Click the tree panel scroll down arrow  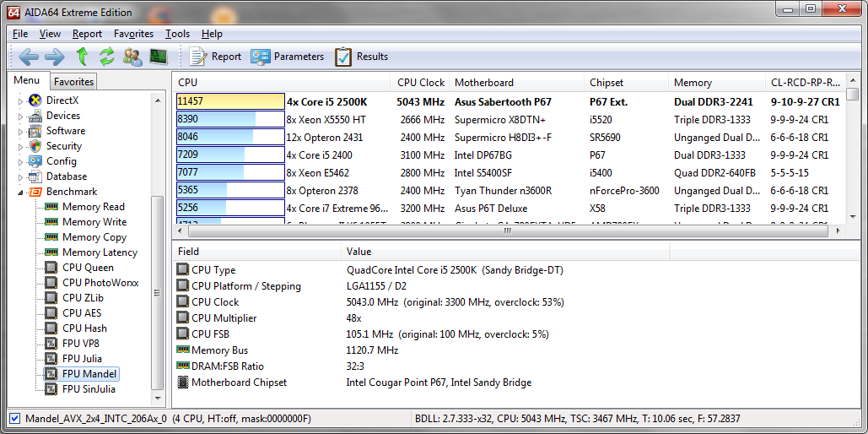point(158,399)
